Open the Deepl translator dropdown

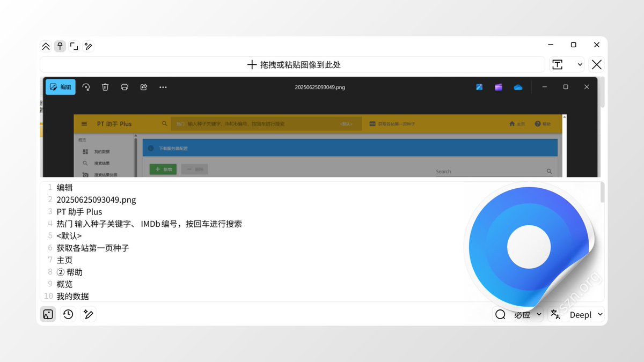tap(584, 314)
